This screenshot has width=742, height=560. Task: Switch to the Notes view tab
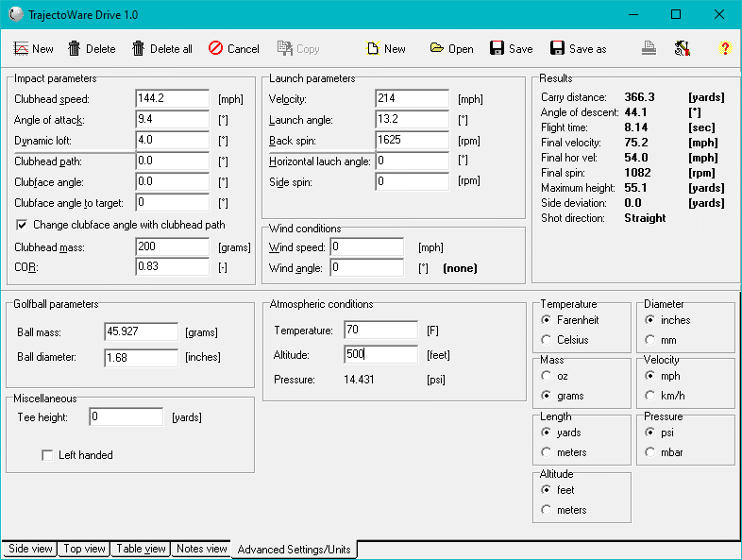(201, 549)
